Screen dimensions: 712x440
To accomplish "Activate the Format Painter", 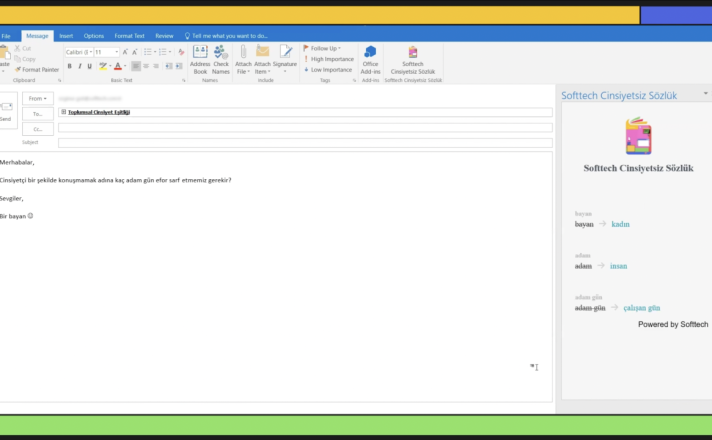I will 37,69.
